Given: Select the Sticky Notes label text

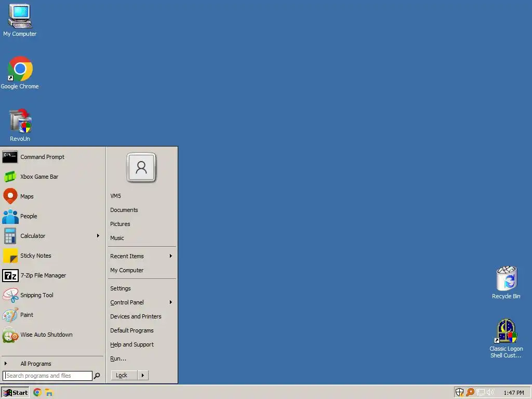Looking at the screenshot, I should point(36,256).
